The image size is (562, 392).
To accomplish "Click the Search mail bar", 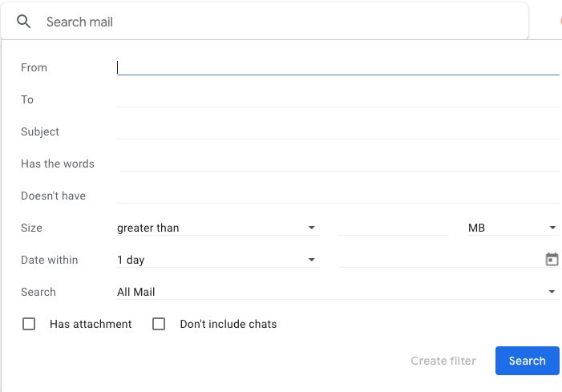I will click(281, 22).
